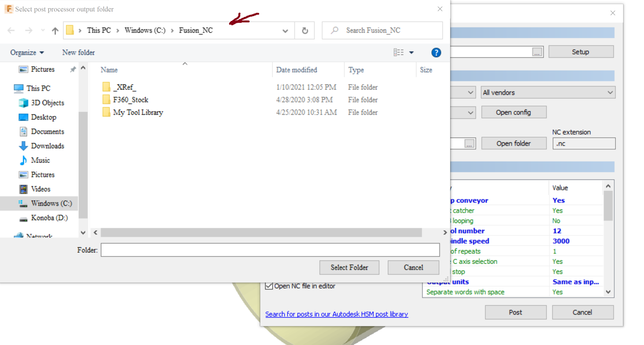644x345 pixels.
Task: Change the file list view layout
Action: [x=399, y=52]
